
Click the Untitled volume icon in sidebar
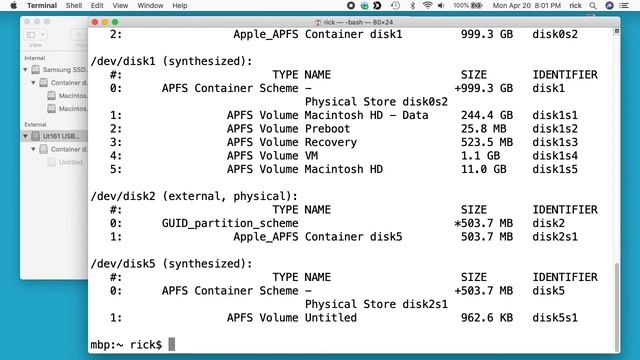(x=51, y=162)
